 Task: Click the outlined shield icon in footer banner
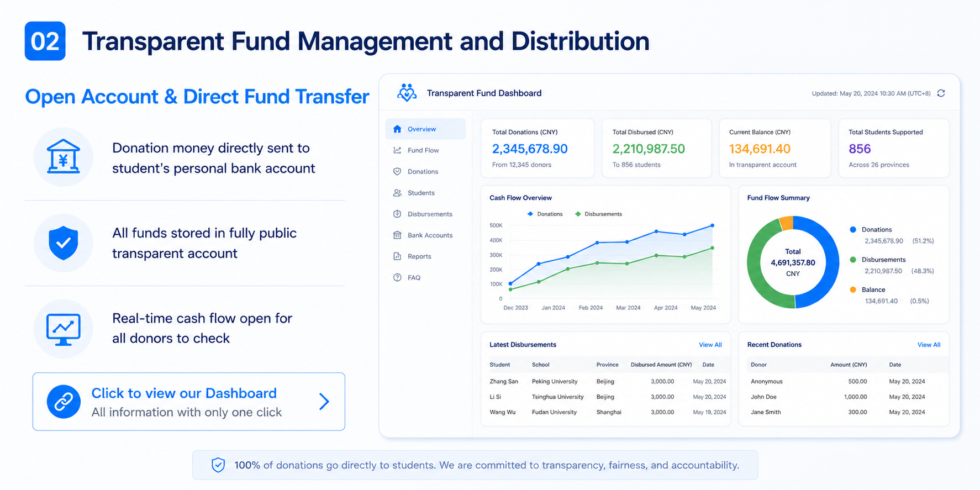pos(218,465)
